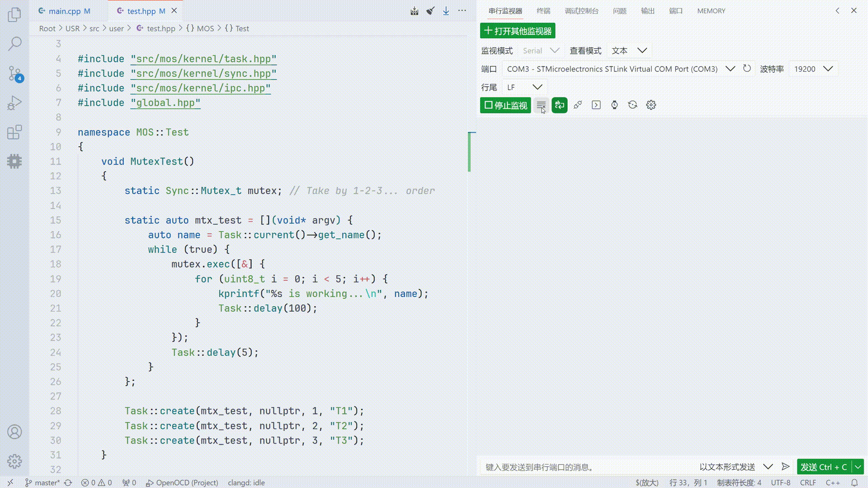Screen dimensions: 868x488
Task: Toggle the word wrap button
Action: [559, 105]
